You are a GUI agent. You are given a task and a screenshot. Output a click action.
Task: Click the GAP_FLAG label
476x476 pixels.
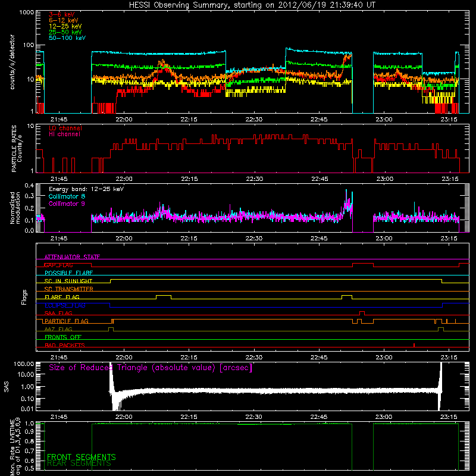58,265
